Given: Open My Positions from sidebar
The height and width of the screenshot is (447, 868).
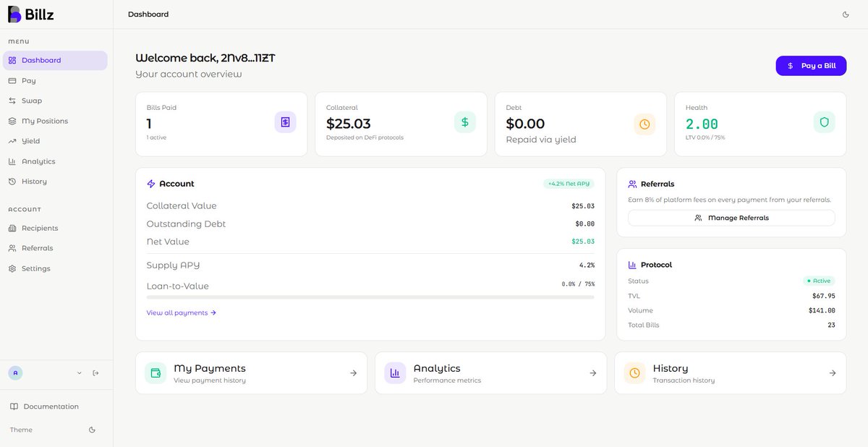Looking at the screenshot, I should tap(55, 121).
